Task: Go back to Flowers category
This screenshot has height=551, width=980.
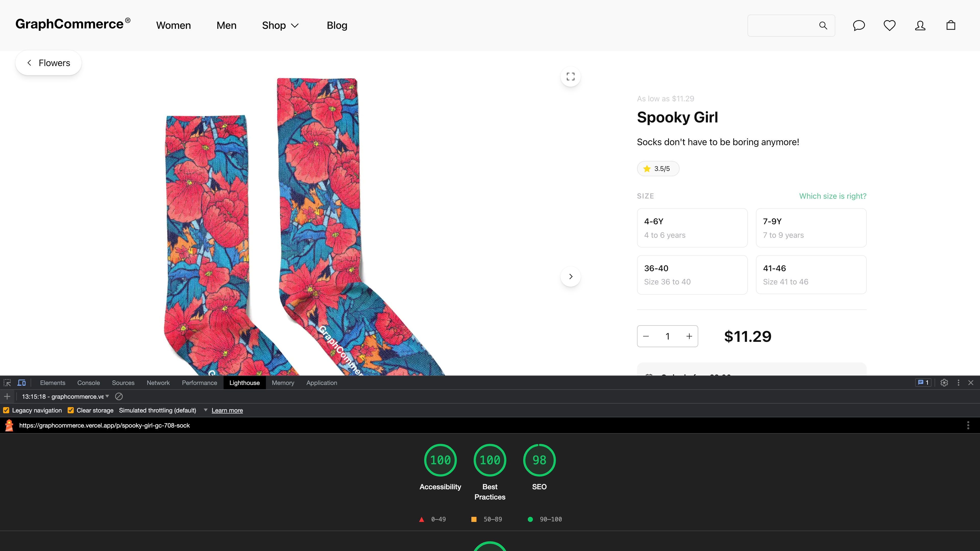Action: 48,63
